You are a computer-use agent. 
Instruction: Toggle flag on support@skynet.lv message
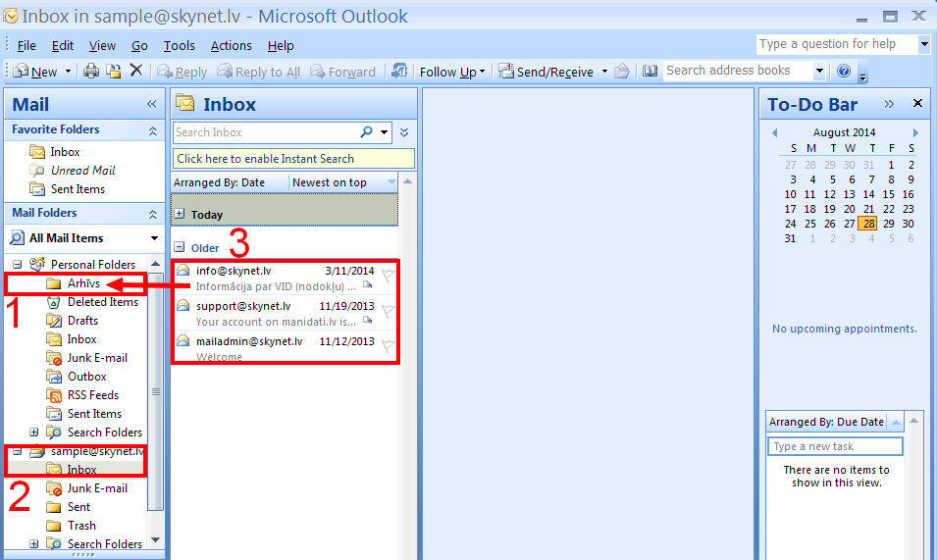point(388,312)
